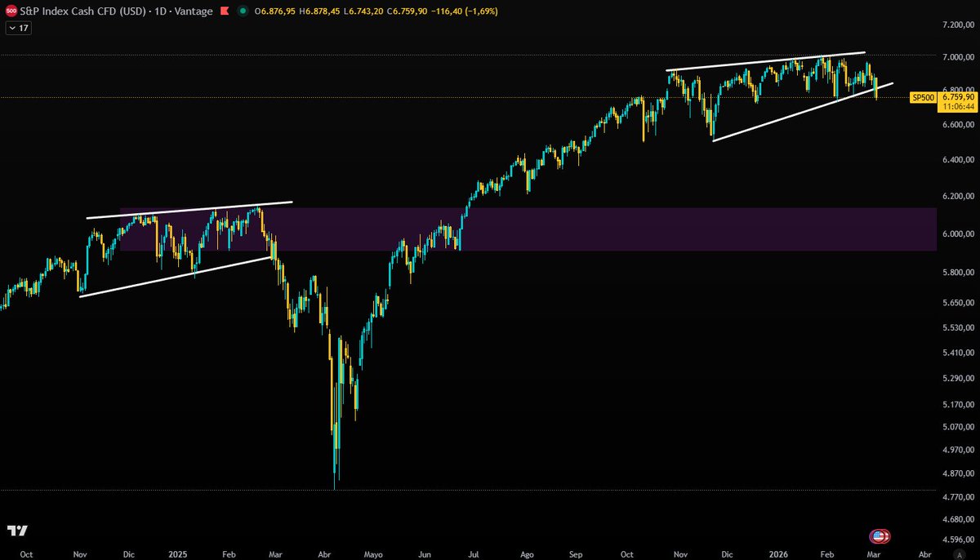Click the 6.400,00 price axis label
The width and height of the screenshot is (980, 560).
959,159
